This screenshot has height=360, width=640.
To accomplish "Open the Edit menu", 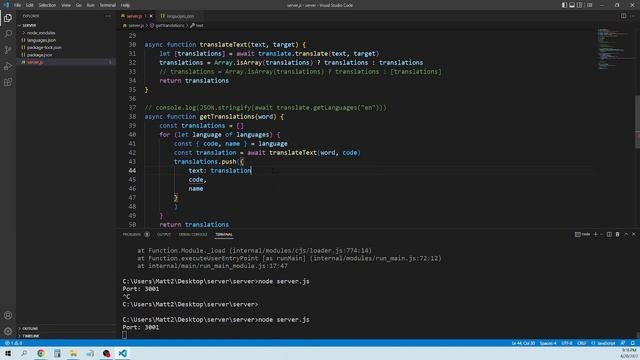I will [x=29, y=5].
